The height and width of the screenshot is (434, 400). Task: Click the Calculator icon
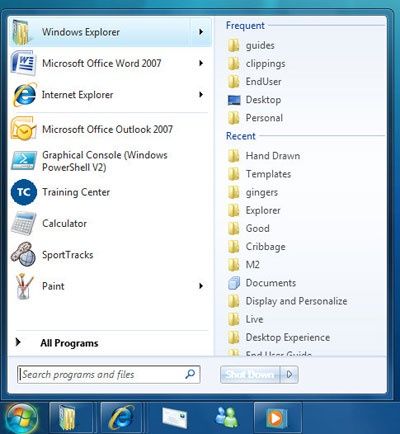[x=23, y=224]
